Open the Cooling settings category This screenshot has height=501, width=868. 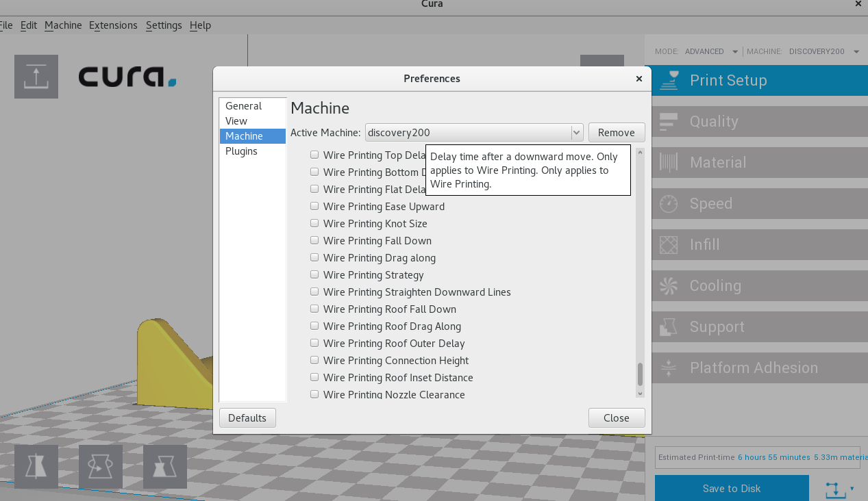click(760, 285)
